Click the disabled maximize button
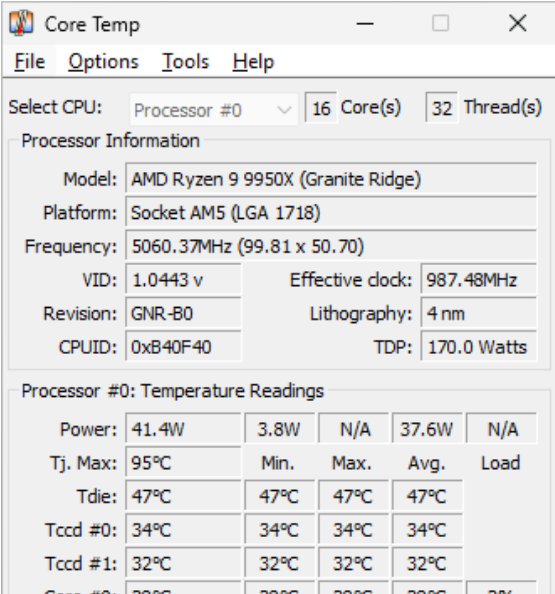555x594 pixels. 441,23
